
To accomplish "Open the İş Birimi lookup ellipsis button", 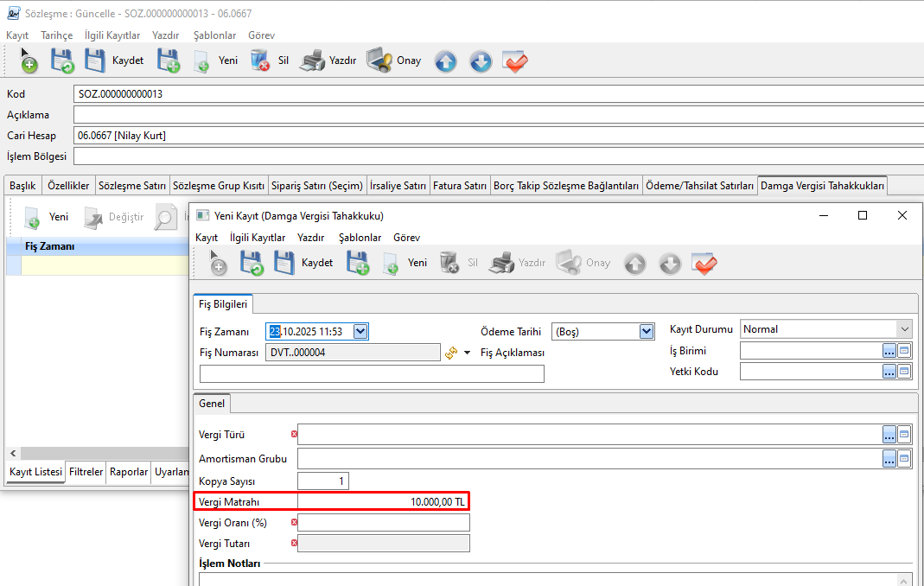I will point(889,351).
